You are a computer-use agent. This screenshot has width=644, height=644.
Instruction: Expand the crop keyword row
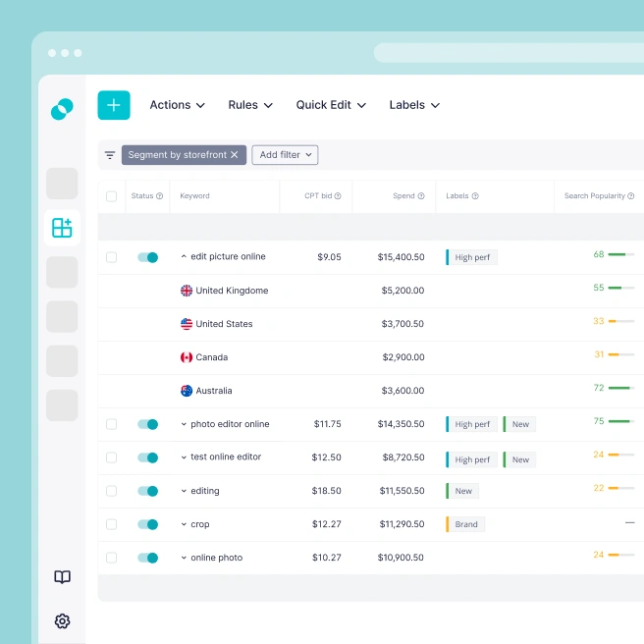click(184, 524)
